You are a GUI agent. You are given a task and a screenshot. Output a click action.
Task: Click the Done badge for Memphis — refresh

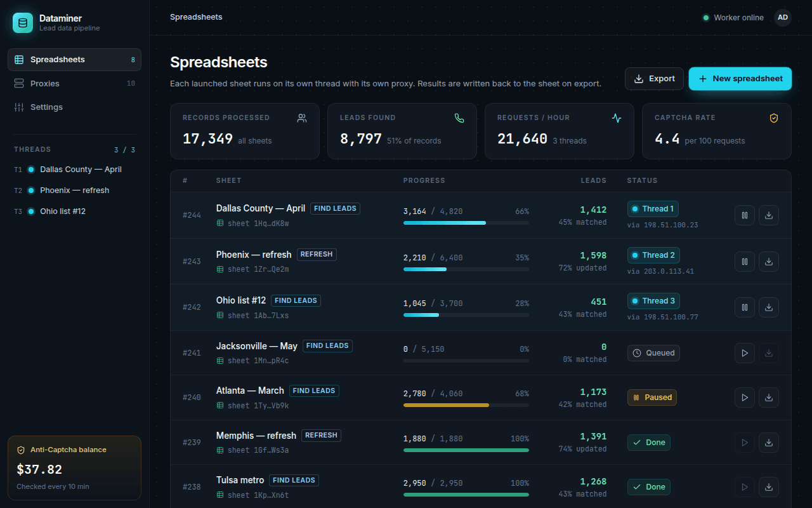click(x=649, y=443)
